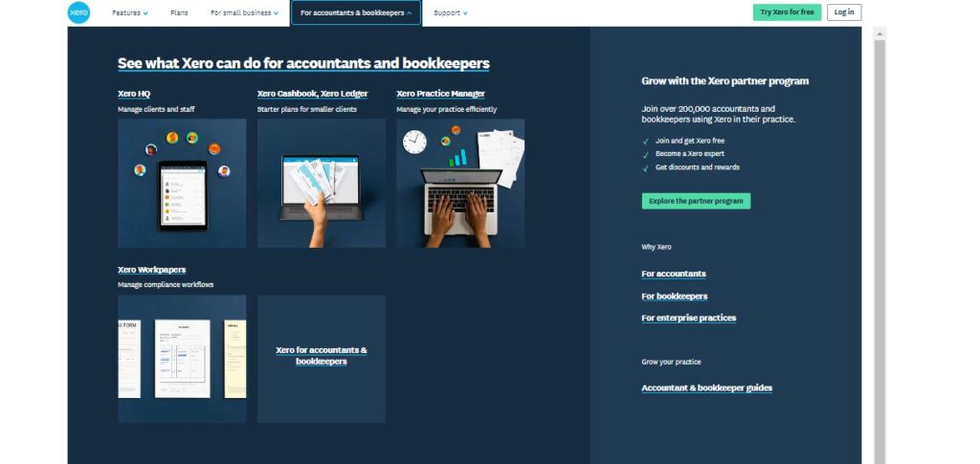This screenshot has height=464, width=980.
Task: Select the Cashbook and Ledger laptop thumbnail
Action: [x=322, y=183]
